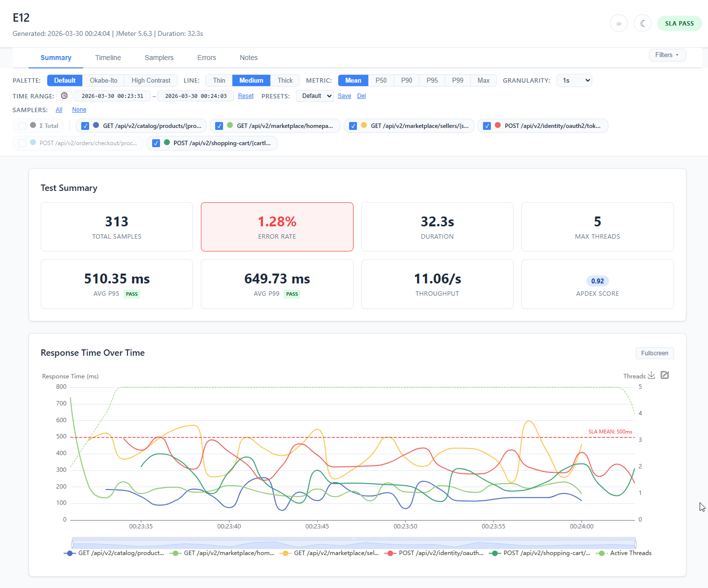This screenshot has width=708, height=588.
Task: Click the clock icon beside Time Range
Action: [x=64, y=96]
